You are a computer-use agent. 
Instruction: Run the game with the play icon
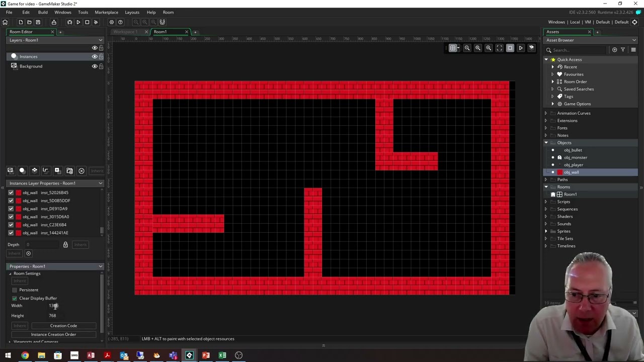78,22
